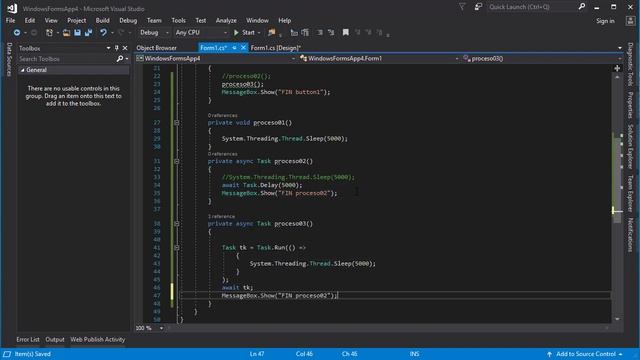
Task: Uncomment the selected lines icon
Action: tap(331, 33)
